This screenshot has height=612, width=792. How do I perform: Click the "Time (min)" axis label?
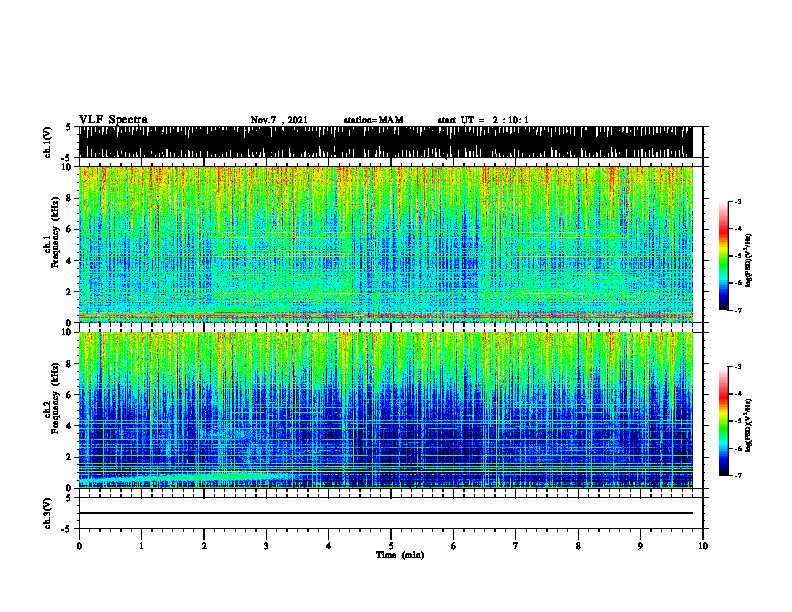tap(400, 555)
